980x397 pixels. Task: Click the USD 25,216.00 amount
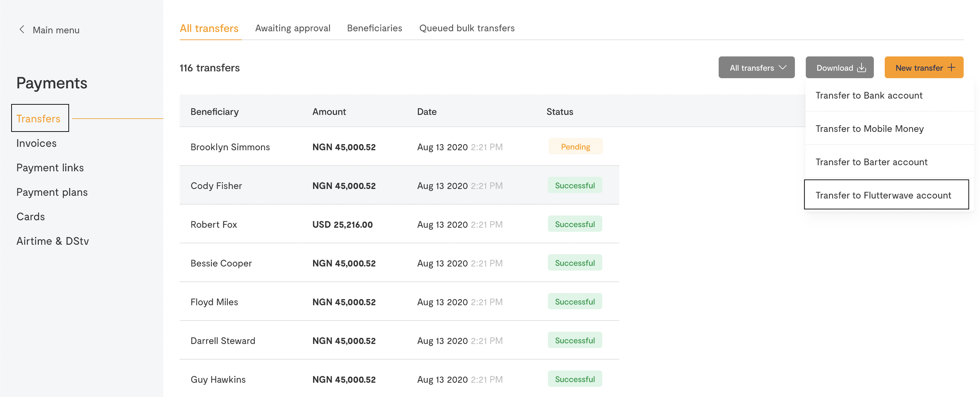pos(342,225)
